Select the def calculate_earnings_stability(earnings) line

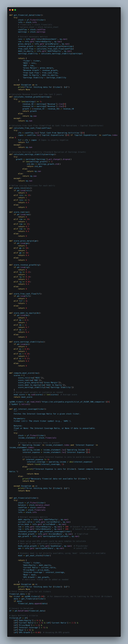click(x=33, y=154)
